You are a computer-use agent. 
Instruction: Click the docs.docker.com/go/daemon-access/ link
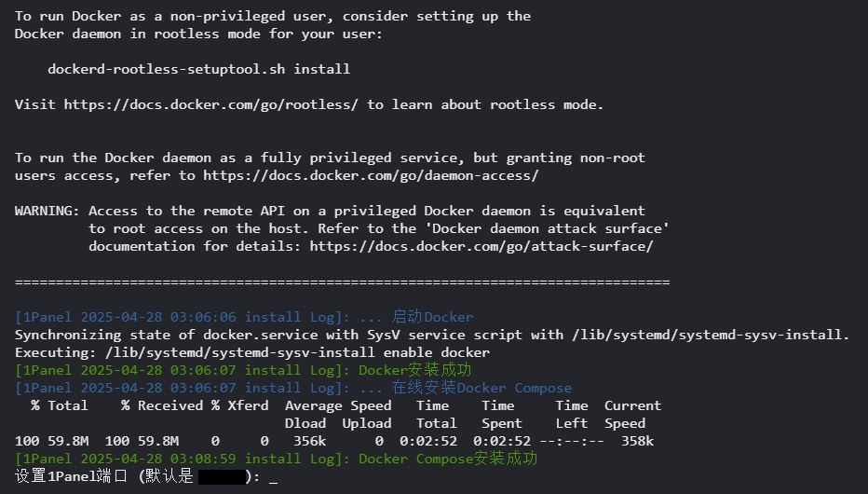[x=371, y=175]
